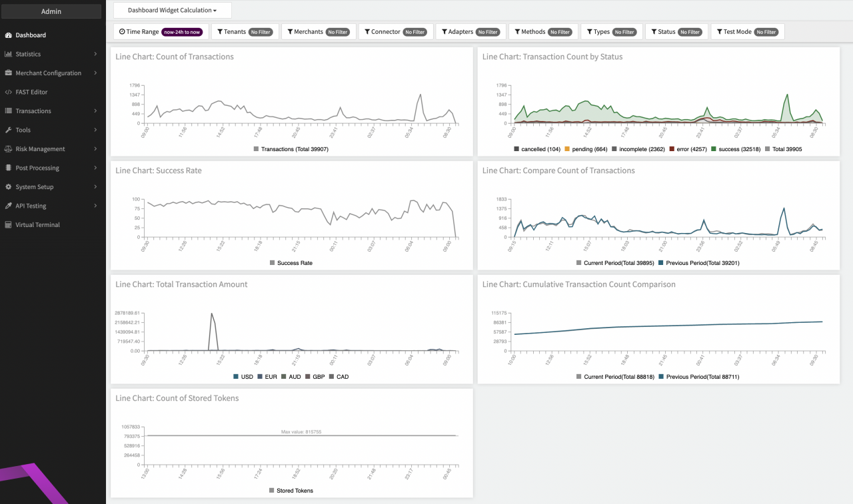Open the Dashboard Widget Calculation dropdown
Viewport: 853px width, 504px height.
(x=172, y=11)
